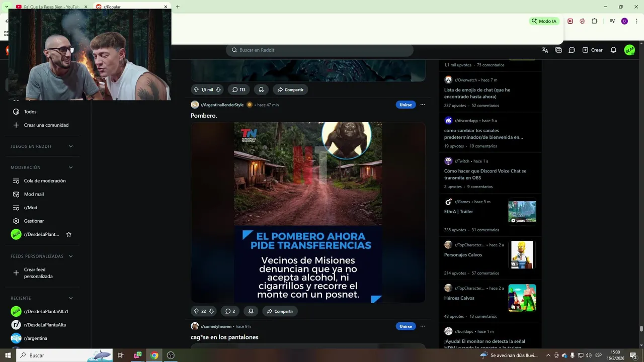Give award on the 1,5 mil post
Viewport: 644px width, 362px height.
pos(261,89)
